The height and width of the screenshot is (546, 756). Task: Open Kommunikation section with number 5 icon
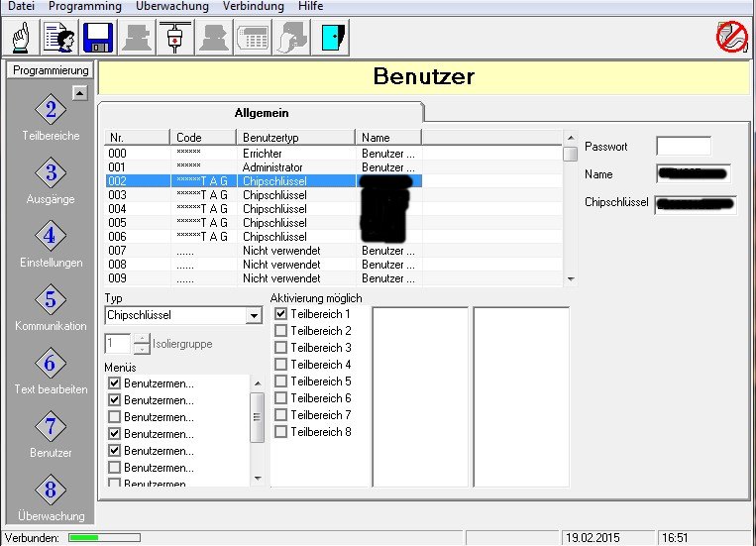pos(51,301)
